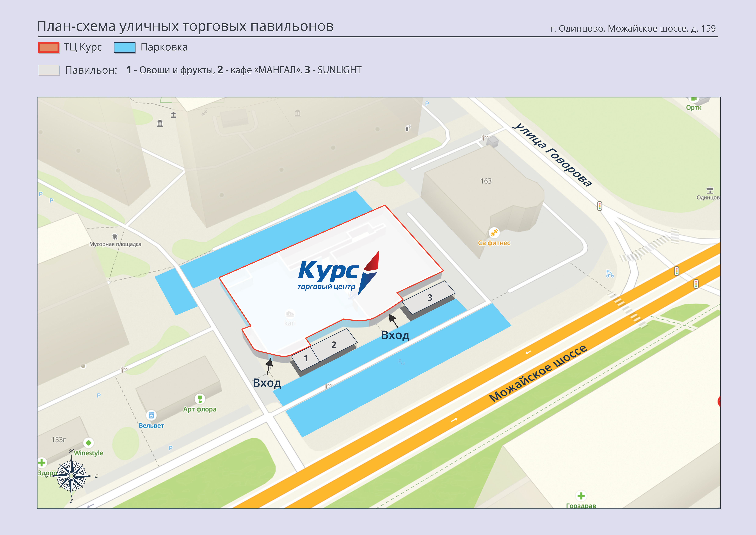Click the Мусорная площадка trash bin icon
Image resolution: width=756 pixels, height=535 pixels.
click(x=115, y=237)
